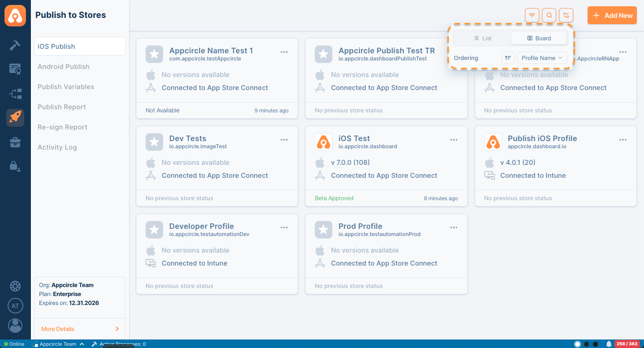
Task: Open the Dev Tests profile card
Action: [x=217, y=166]
